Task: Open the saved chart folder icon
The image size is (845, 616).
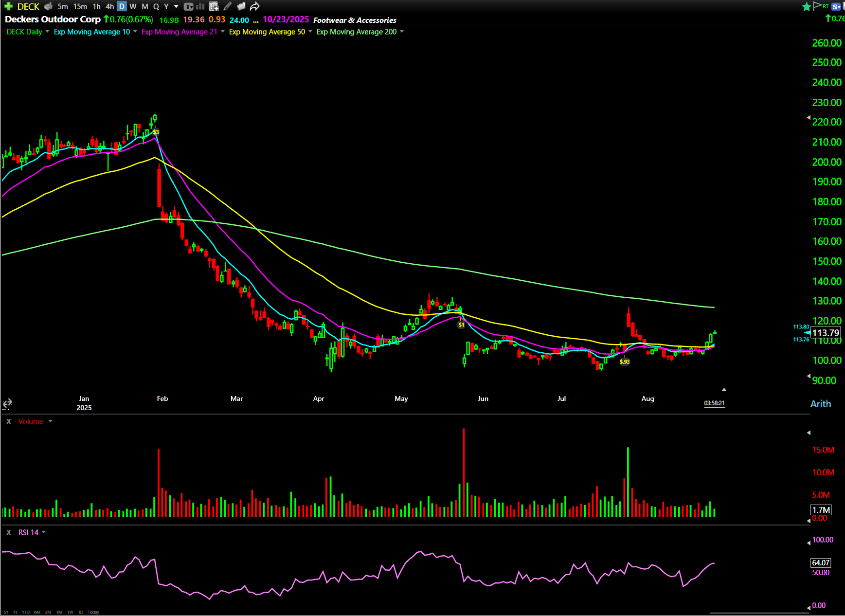Action: (x=241, y=6)
